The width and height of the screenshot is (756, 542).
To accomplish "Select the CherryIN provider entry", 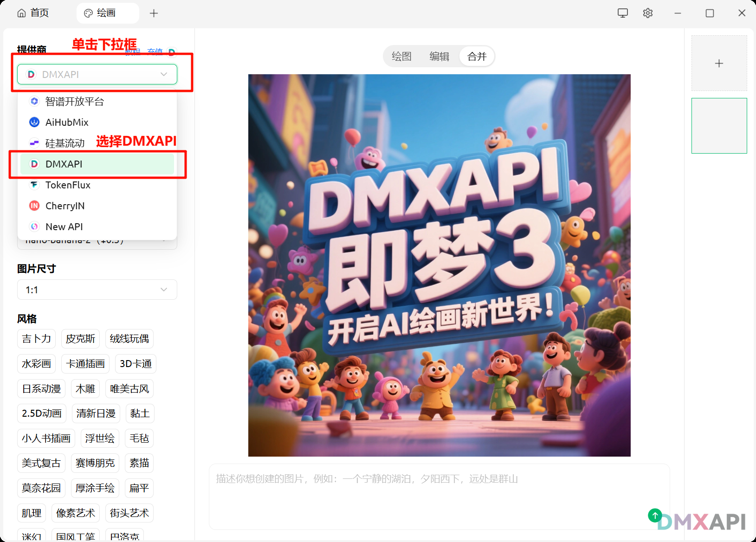I will click(x=65, y=206).
